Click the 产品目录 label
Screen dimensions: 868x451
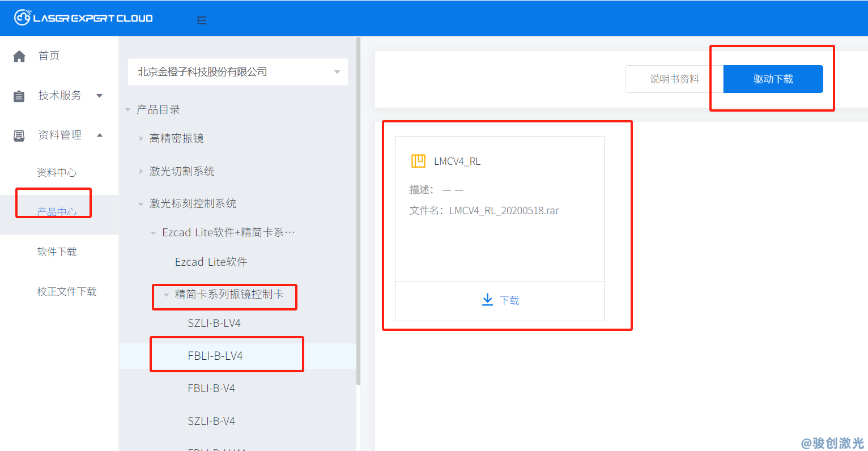[x=158, y=110]
